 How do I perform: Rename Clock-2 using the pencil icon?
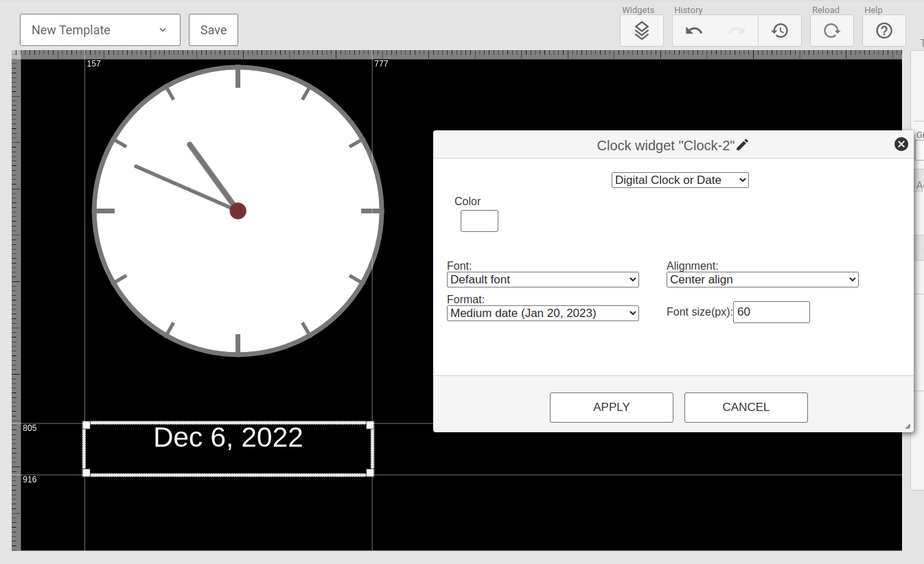coord(742,145)
